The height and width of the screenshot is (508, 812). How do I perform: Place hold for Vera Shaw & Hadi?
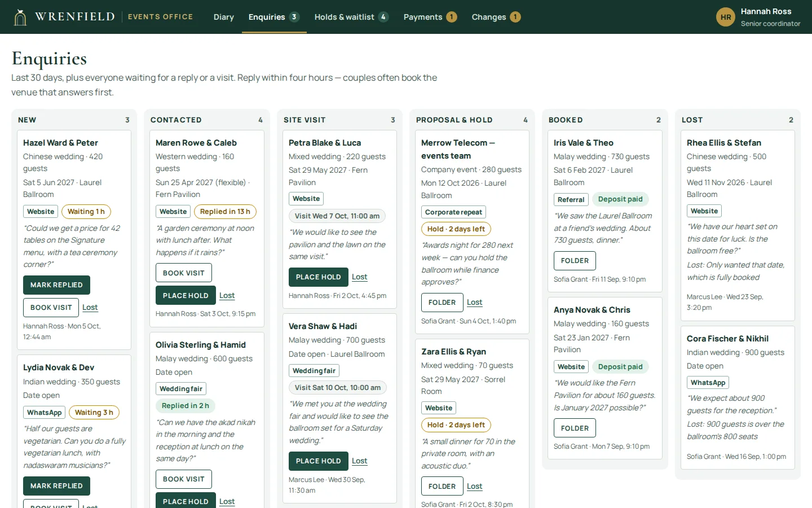(319, 461)
